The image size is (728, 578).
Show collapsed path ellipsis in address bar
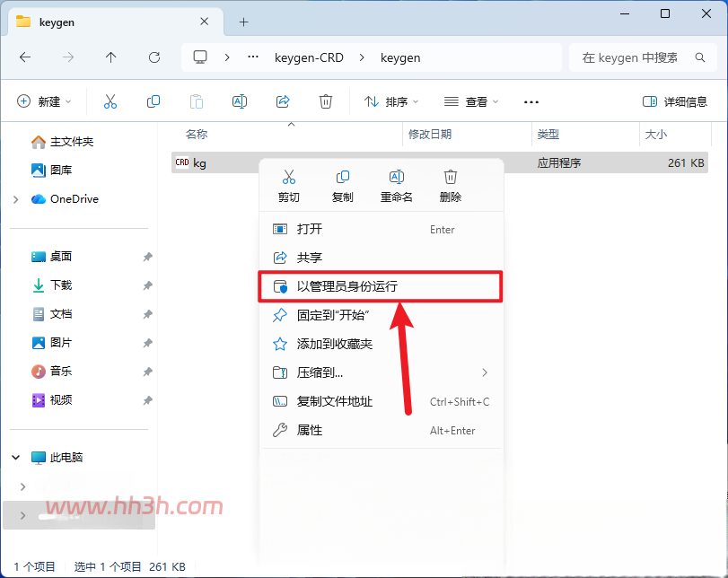253,57
